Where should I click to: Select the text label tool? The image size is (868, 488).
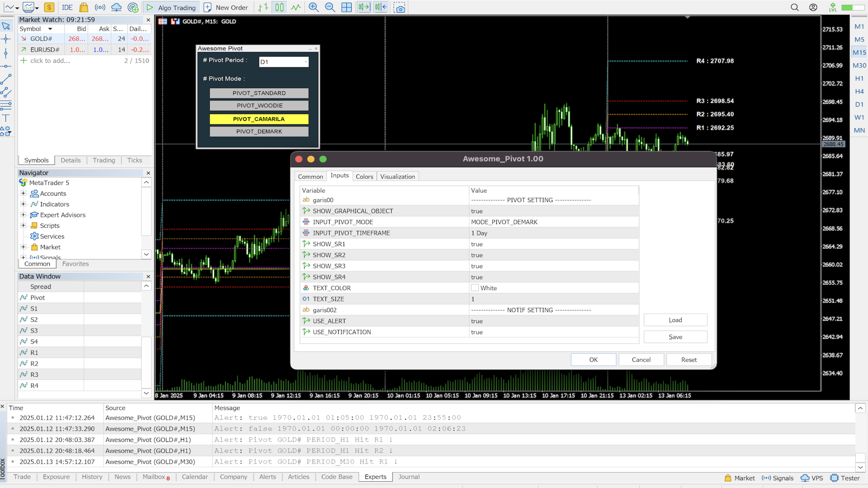pos(6,118)
